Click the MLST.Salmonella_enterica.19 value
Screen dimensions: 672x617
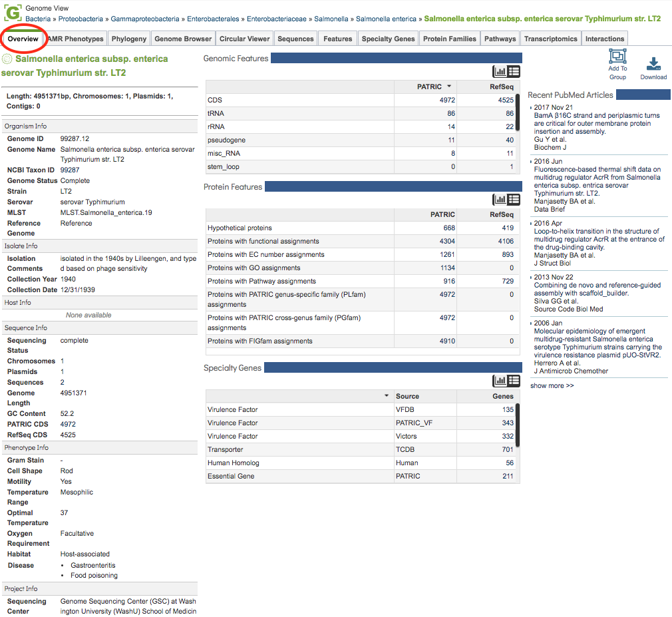coord(106,212)
